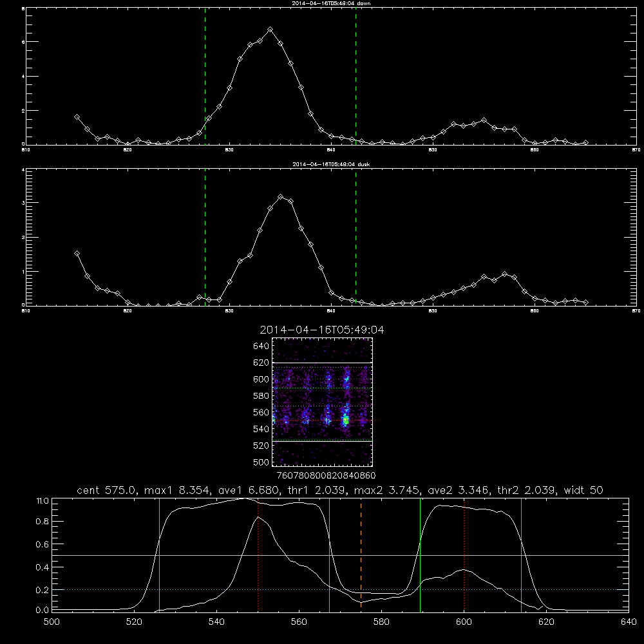The height and width of the screenshot is (644, 644).
Task: Click y-axis label 520 beside spectral image
Action: (x=261, y=446)
